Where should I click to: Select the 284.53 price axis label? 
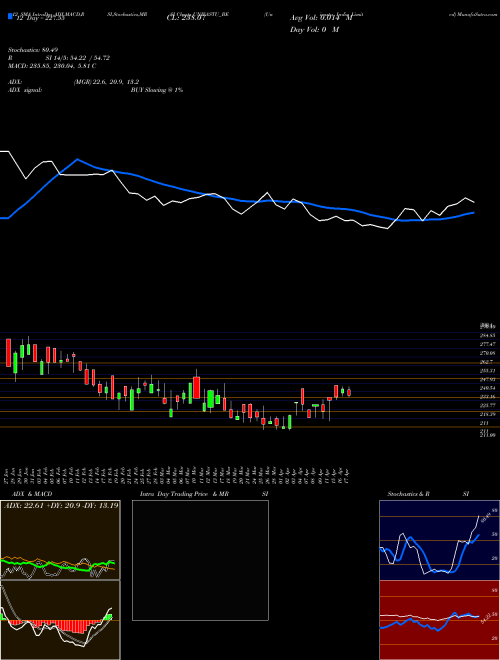pyautogui.click(x=488, y=335)
